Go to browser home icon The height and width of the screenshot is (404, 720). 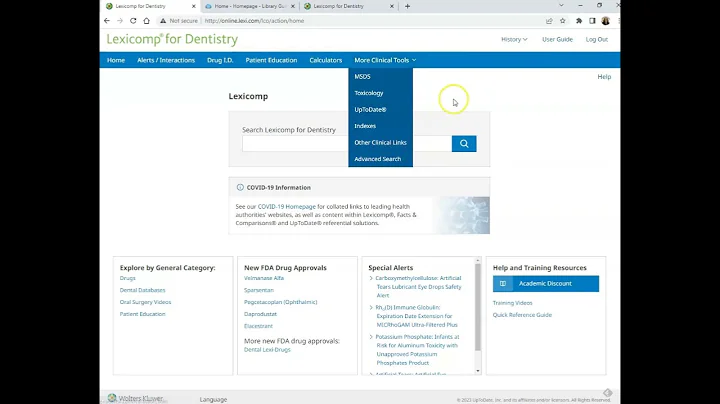(146, 21)
